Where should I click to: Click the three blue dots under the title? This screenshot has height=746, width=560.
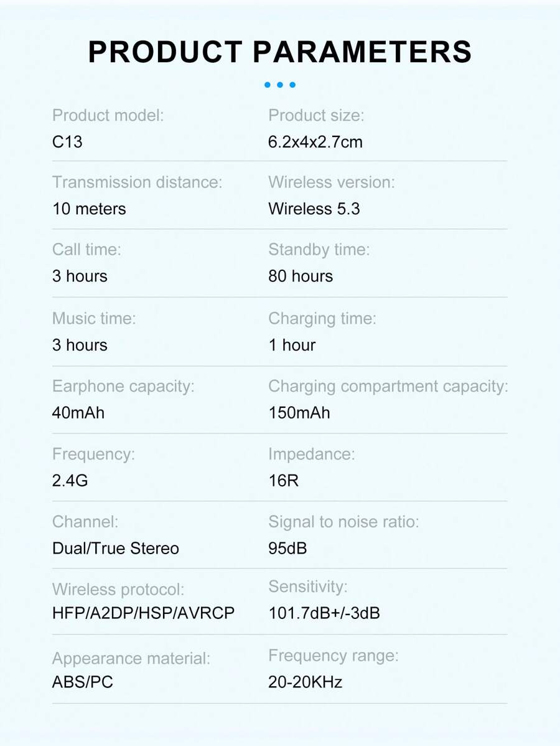(x=280, y=85)
